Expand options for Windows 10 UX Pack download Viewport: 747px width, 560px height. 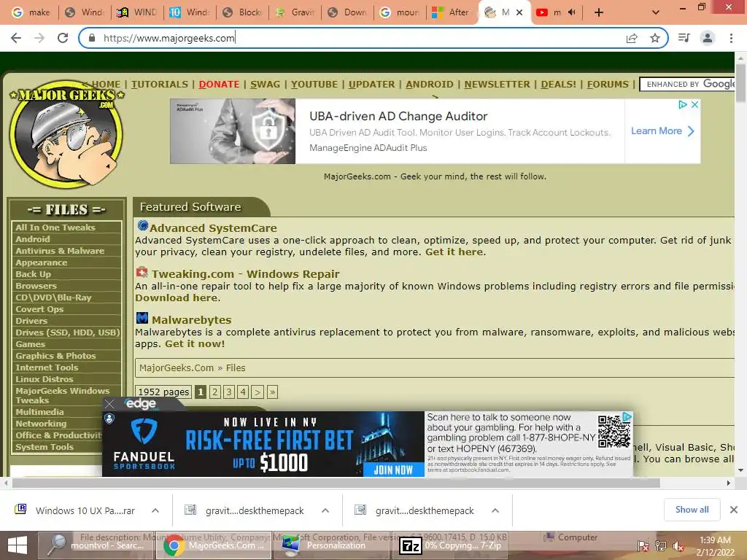point(155,510)
